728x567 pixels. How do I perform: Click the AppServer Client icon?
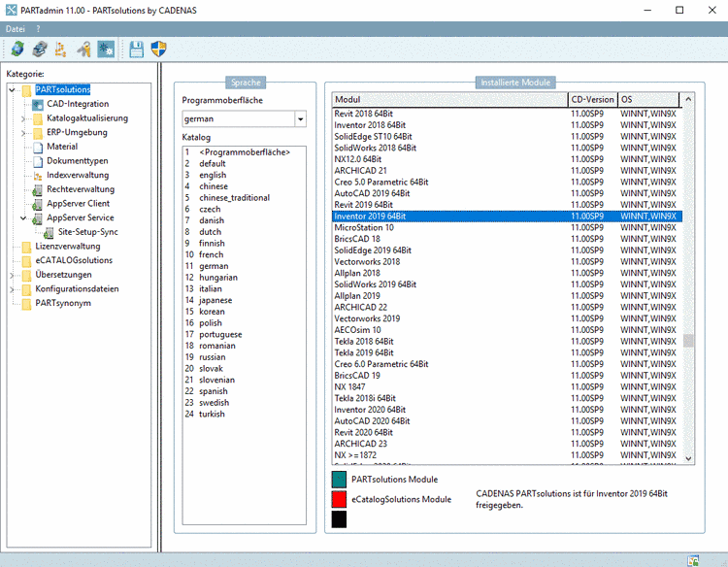(37, 204)
